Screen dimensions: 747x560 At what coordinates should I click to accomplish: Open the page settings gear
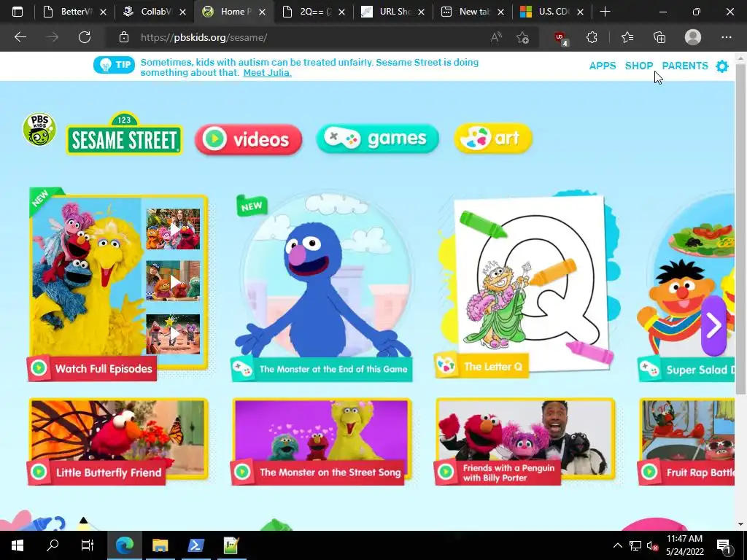click(x=722, y=66)
